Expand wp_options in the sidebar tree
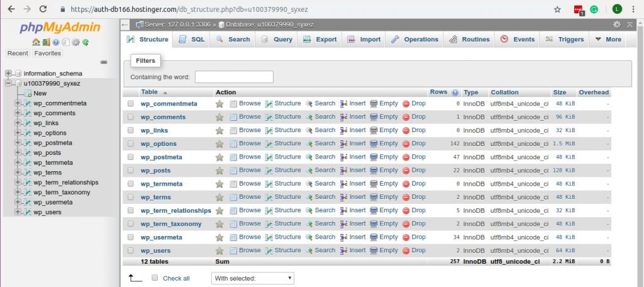Screen dimensions: 644x287 (x=18, y=133)
